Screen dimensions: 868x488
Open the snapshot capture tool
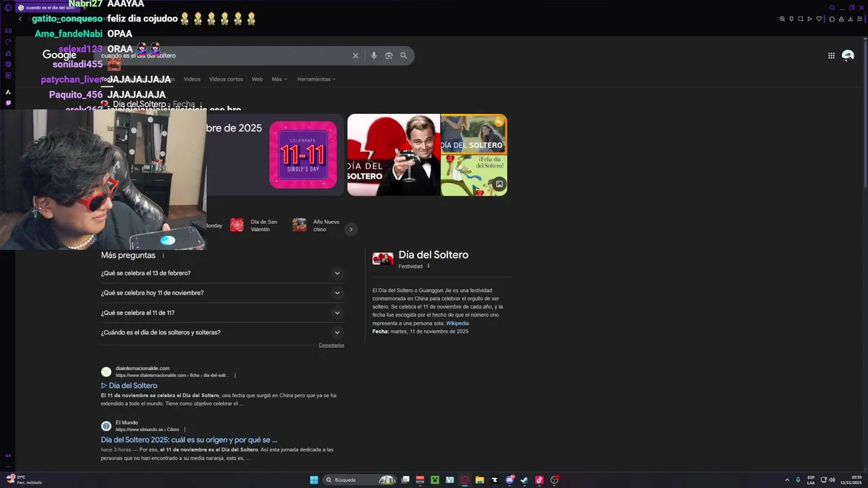pos(800,19)
